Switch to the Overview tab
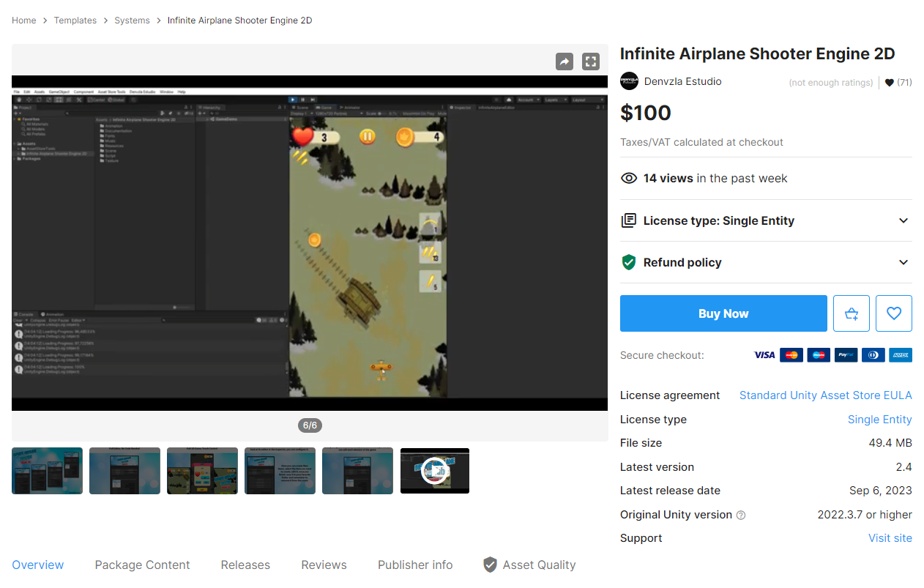 click(x=38, y=565)
